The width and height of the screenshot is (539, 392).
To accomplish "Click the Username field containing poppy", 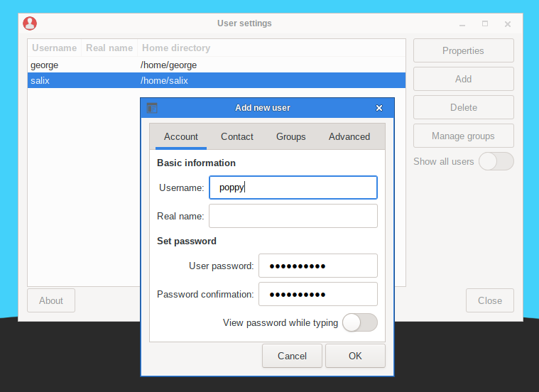I will (x=293, y=187).
